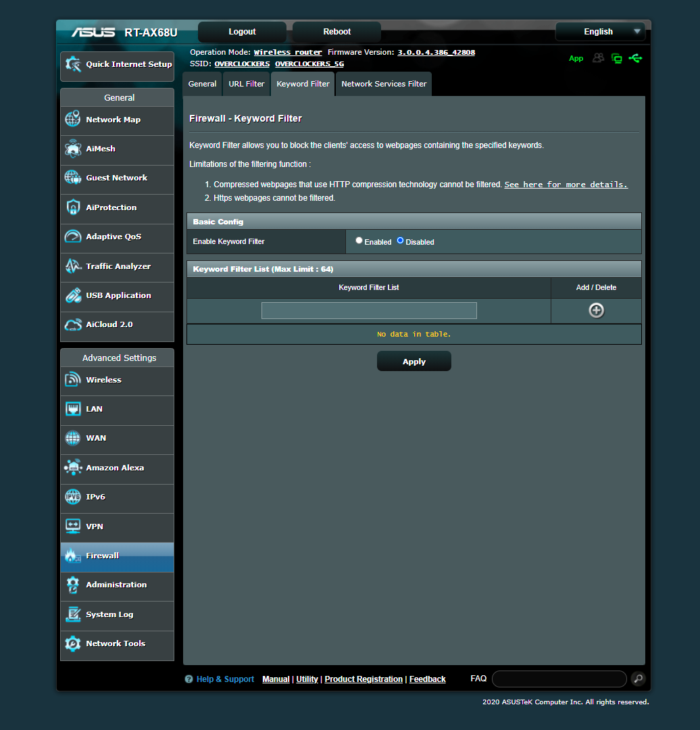This screenshot has height=730, width=700.
Task: Open the firmware version link
Action: click(436, 52)
